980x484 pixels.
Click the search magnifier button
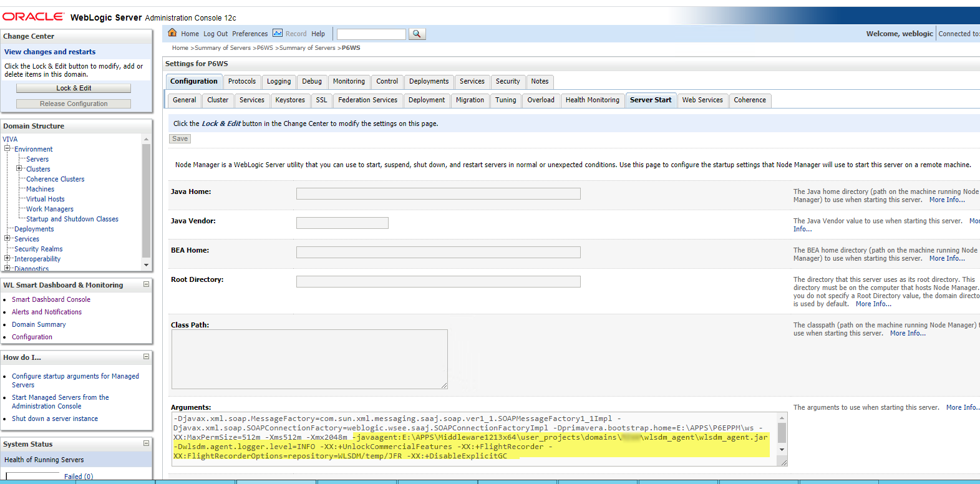[x=417, y=34]
